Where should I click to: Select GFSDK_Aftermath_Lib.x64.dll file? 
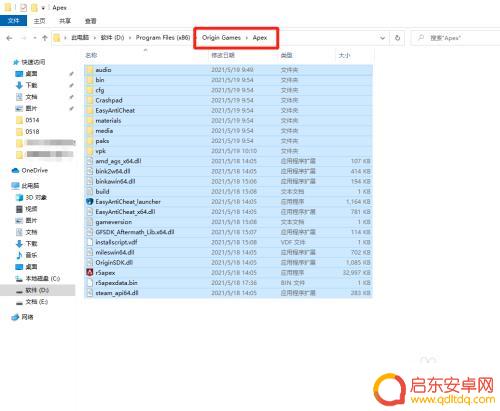[x=228, y=232]
